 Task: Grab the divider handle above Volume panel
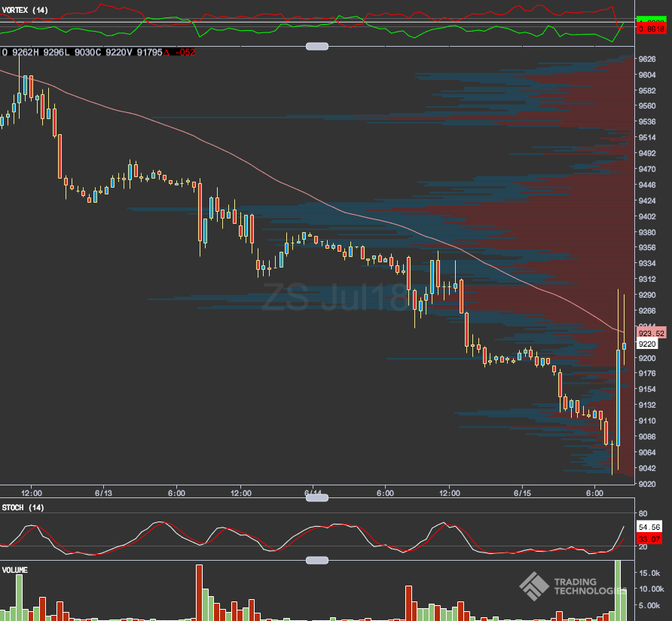coord(317,560)
